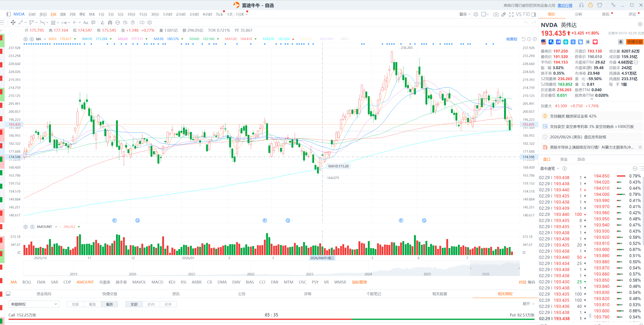Viewport: 644px width, 325px height.
Task: Open the pen drawing tool in chart header
Action: 503,14
